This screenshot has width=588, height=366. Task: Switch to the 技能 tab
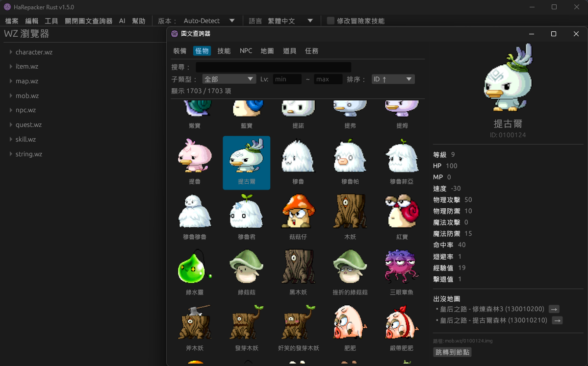tap(224, 50)
